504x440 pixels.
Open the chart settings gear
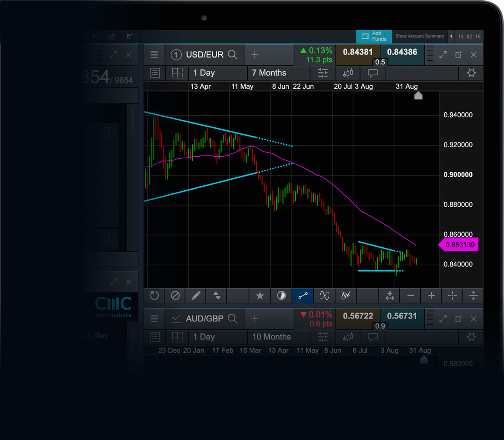[x=471, y=73]
